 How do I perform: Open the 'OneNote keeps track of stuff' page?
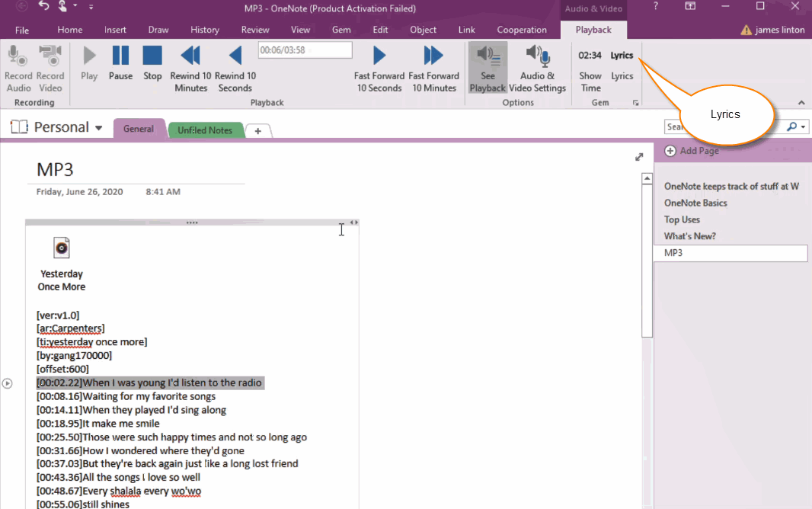(731, 187)
